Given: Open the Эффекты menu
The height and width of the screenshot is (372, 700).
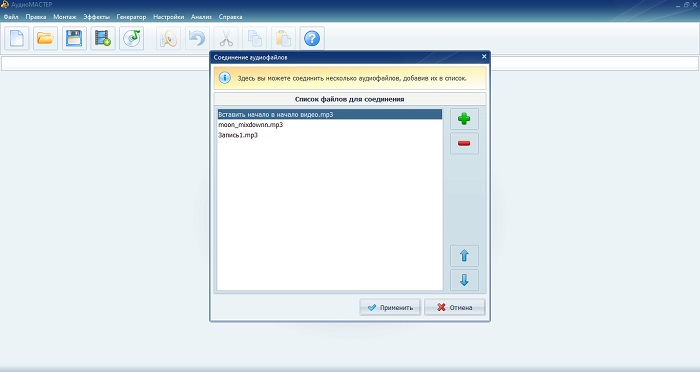Looking at the screenshot, I should coord(96,17).
